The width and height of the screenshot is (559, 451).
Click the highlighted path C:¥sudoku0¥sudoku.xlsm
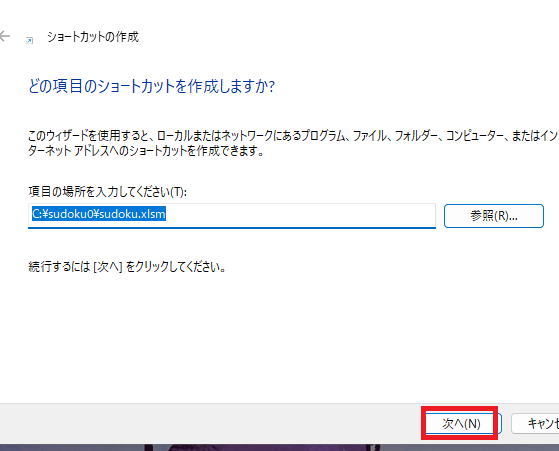point(99,214)
